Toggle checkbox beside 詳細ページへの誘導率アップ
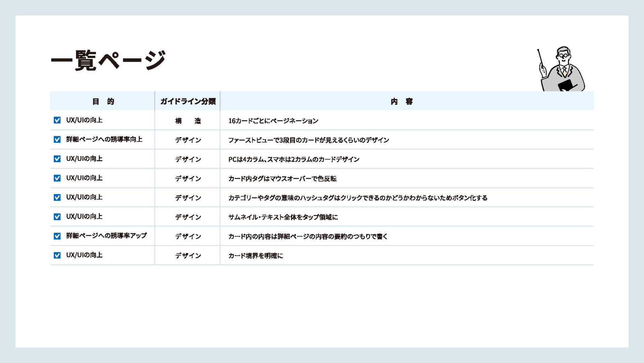 [x=57, y=236]
